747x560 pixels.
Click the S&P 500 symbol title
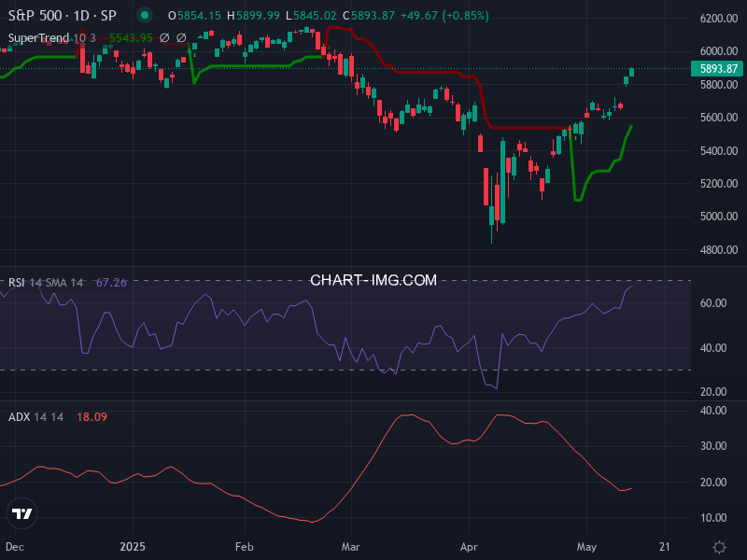point(63,16)
